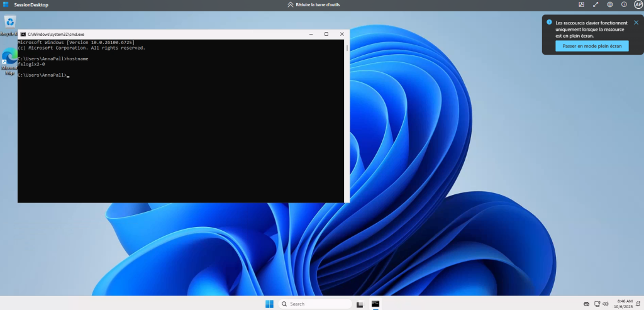The image size is (644, 310).
Task: Open the AP user profile avatar
Action: tap(638, 4)
